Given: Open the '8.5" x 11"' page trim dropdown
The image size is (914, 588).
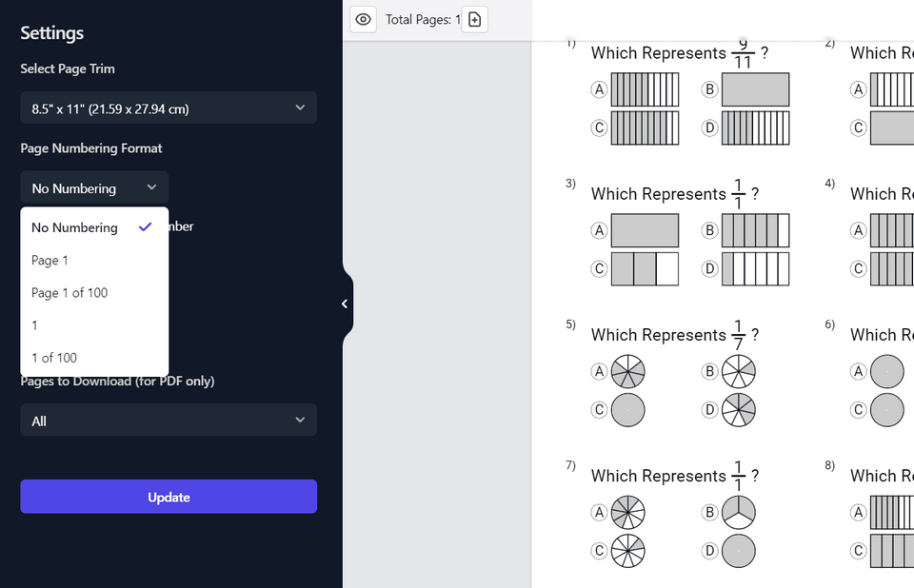Looking at the screenshot, I should tap(169, 108).
